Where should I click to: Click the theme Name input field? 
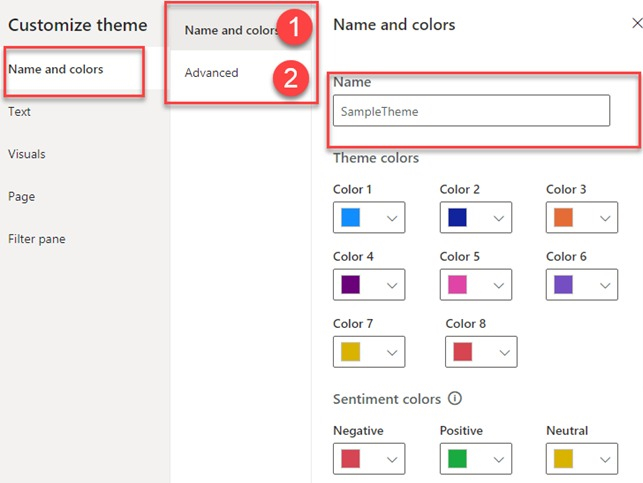click(x=471, y=111)
